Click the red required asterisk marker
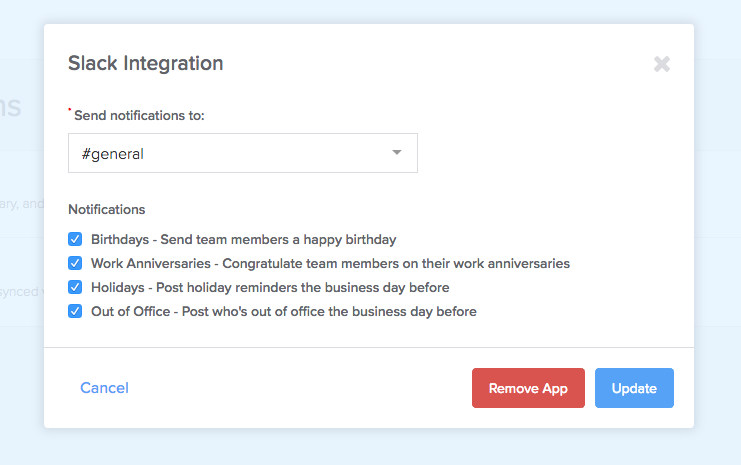This screenshot has width=741, height=465. [x=70, y=110]
